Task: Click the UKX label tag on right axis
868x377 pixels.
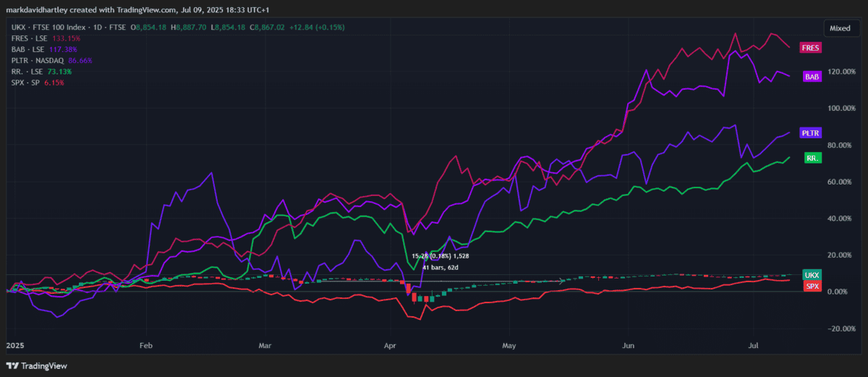Action: (x=812, y=275)
